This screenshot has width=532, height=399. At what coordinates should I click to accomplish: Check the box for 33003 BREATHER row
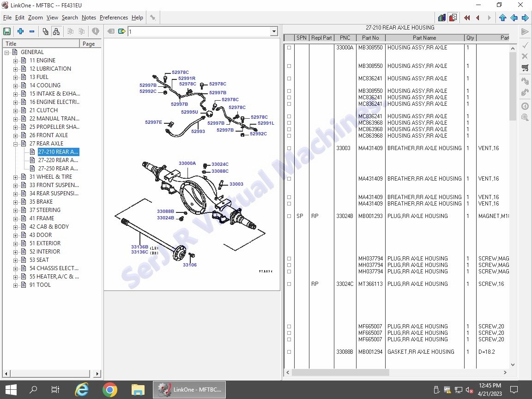(289, 148)
